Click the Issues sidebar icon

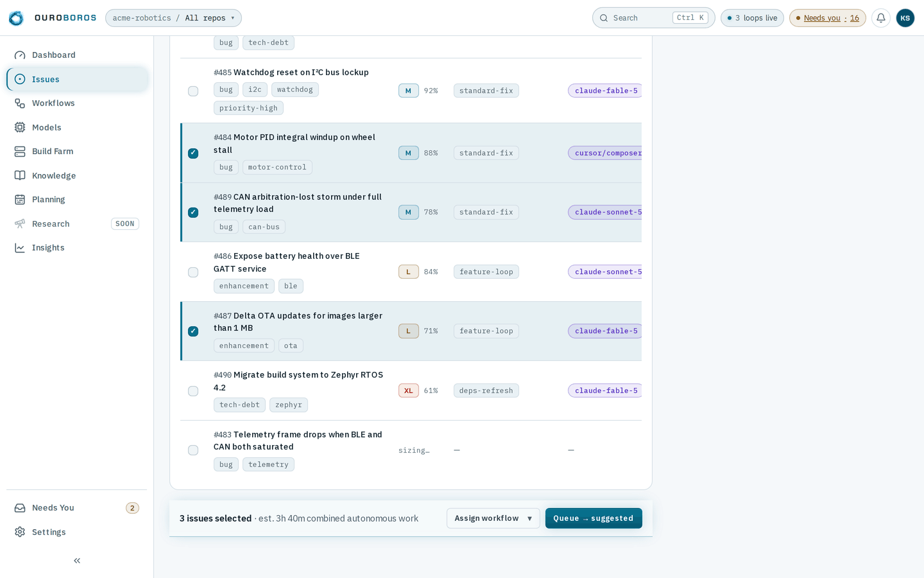click(x=20, y=79)
